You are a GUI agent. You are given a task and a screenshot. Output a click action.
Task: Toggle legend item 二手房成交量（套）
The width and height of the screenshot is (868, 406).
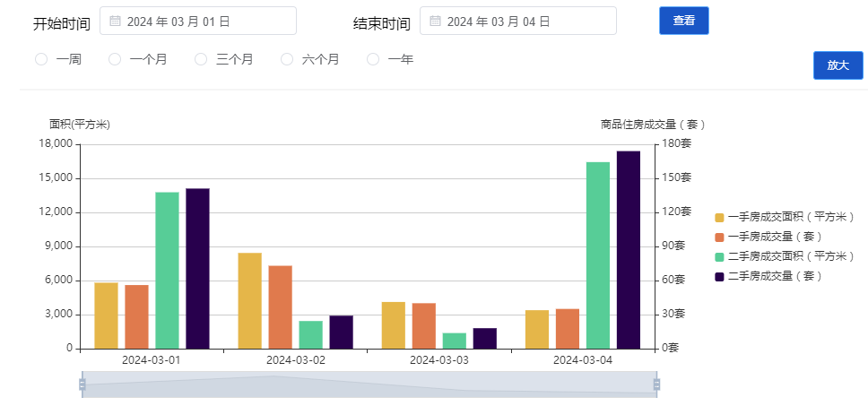768,276
